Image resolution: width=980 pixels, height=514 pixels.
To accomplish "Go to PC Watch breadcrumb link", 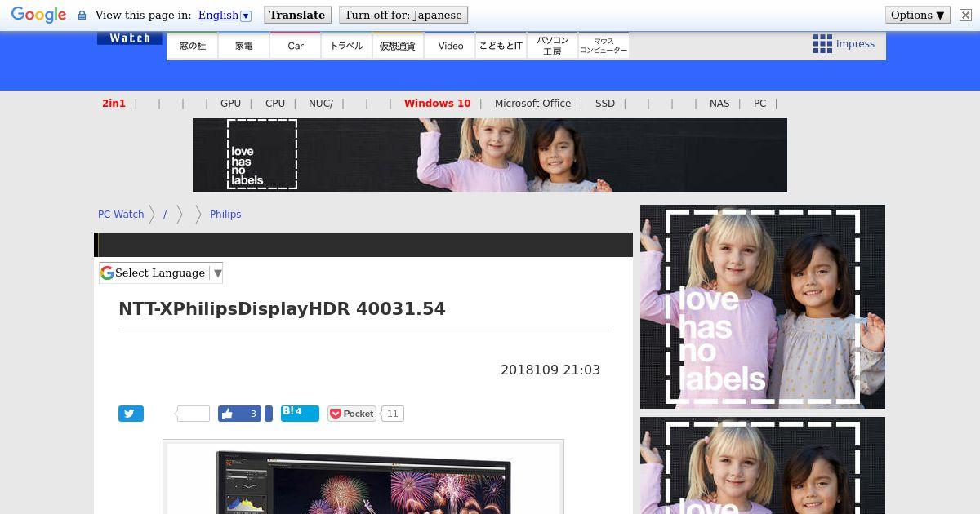I will 121,215.
